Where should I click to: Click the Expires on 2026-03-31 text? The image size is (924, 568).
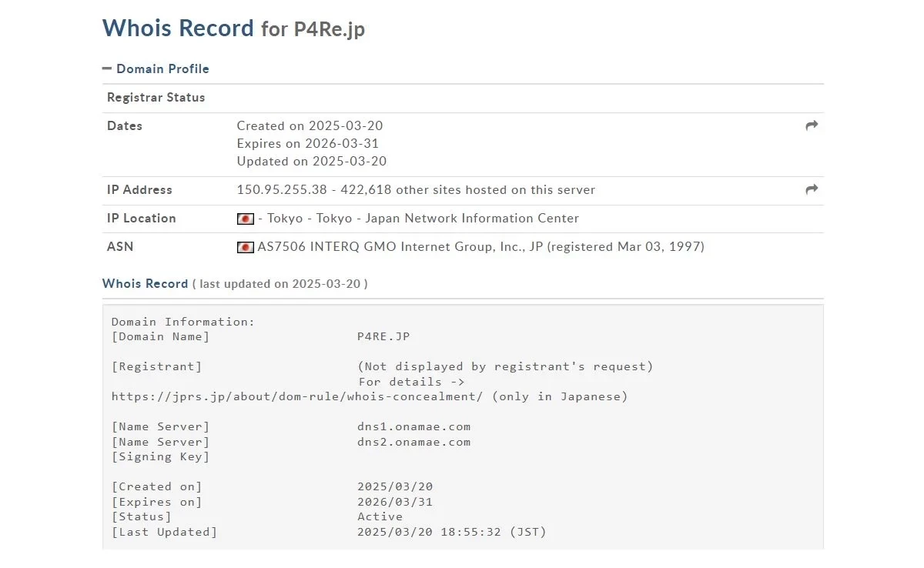(x=308, y=143)
